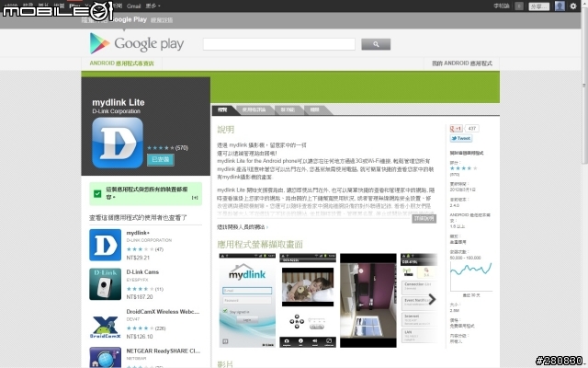This screenshot has width=588, height=368.
Task: Click the mydlink+ star rating (47)
Action: point(145,249)
